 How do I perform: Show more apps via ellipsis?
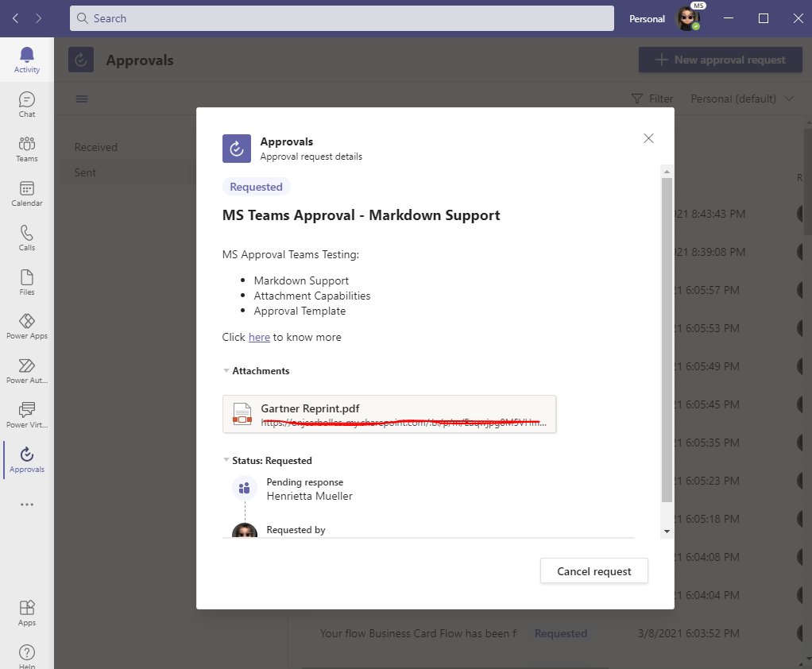point(27,505)
